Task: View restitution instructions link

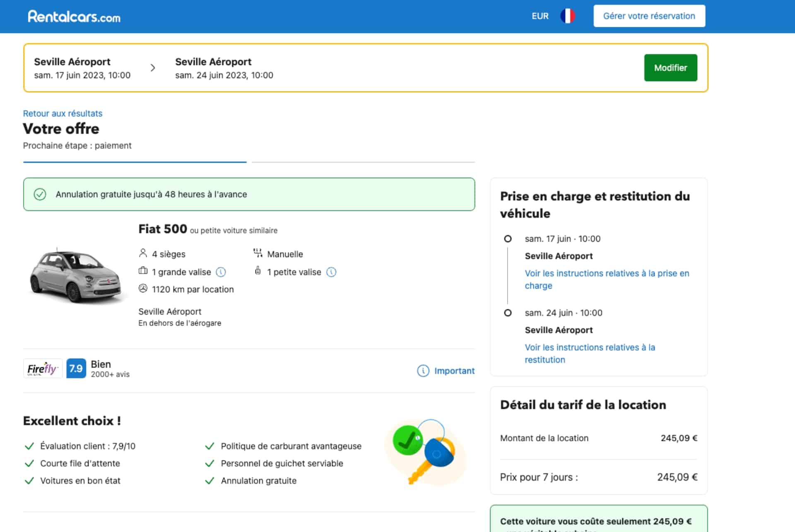Action: pyautogui.click(x=590, y=354)
